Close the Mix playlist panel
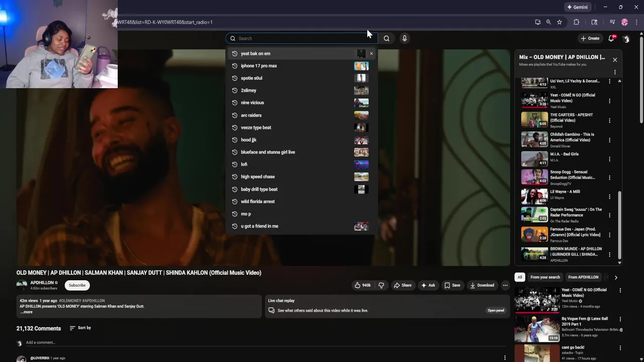Screen dimensions: 644x362 coord(614,60)
